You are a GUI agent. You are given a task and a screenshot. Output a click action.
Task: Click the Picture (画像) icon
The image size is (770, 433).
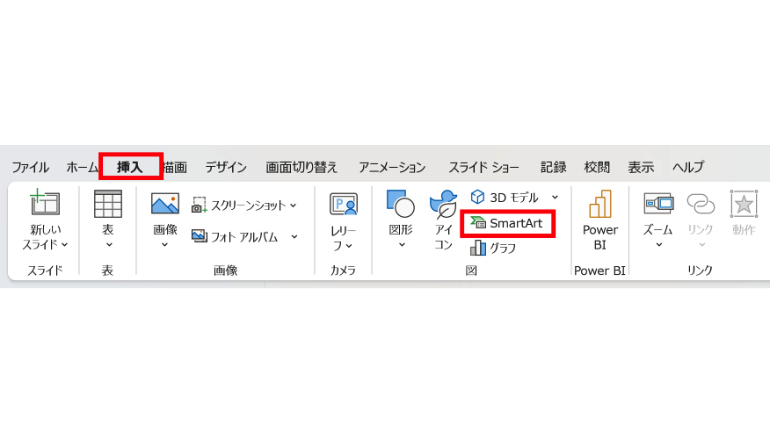pos(165,203)
